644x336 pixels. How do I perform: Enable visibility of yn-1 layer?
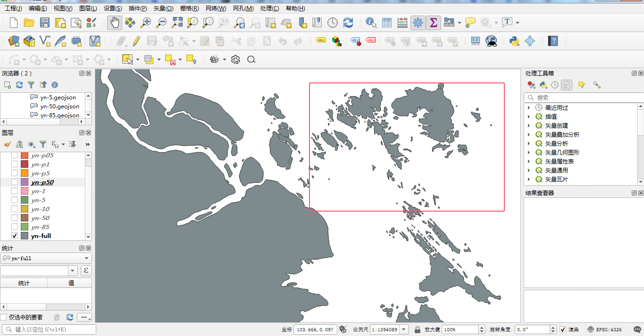point(15,191)
